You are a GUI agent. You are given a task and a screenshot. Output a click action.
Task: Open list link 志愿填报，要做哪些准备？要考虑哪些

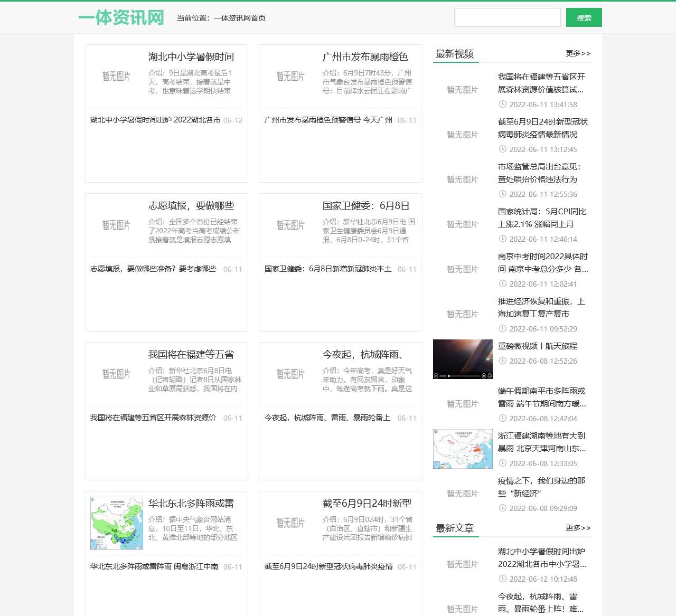tap(153, 269)
